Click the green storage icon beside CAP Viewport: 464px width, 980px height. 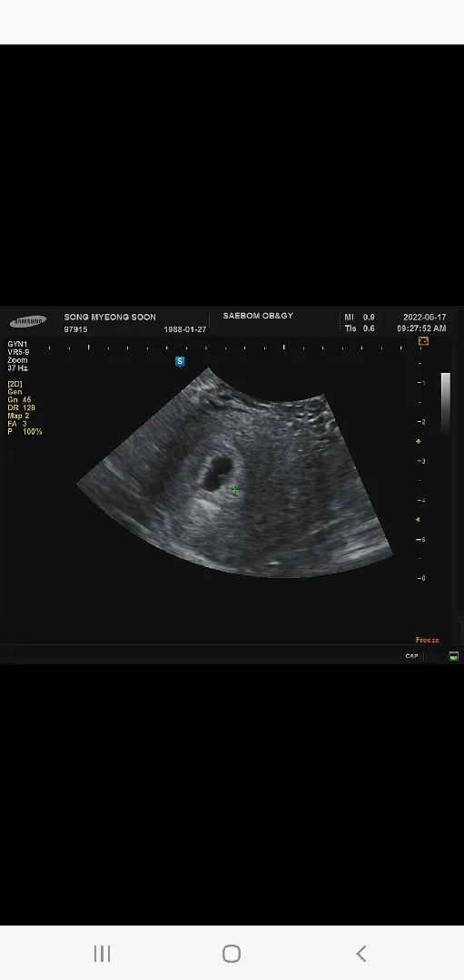click(453, 656)
